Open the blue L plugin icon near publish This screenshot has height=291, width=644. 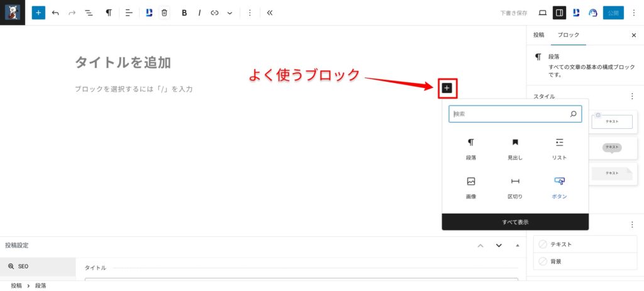(576, 13)
